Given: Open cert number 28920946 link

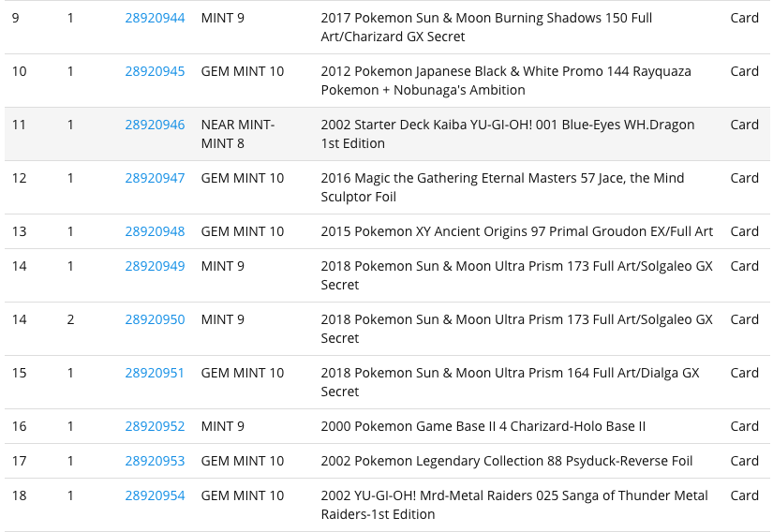Looking at the screenshot, I should point(155,125).
